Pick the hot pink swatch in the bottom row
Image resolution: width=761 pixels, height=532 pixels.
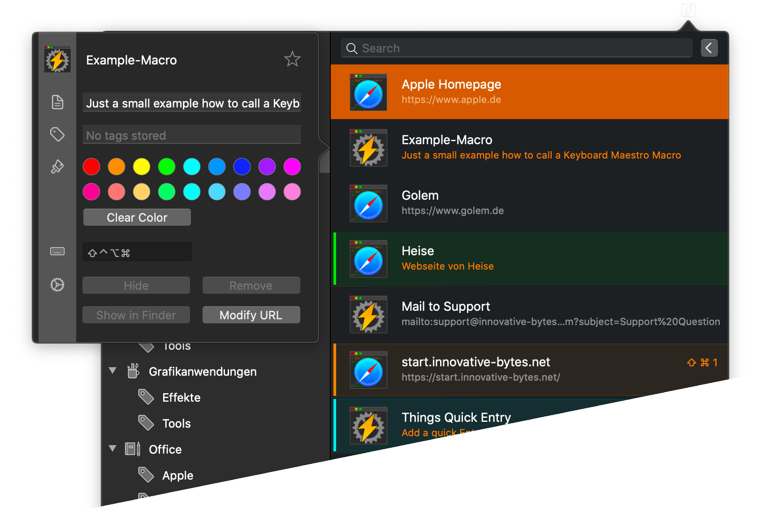click(91, 192)
